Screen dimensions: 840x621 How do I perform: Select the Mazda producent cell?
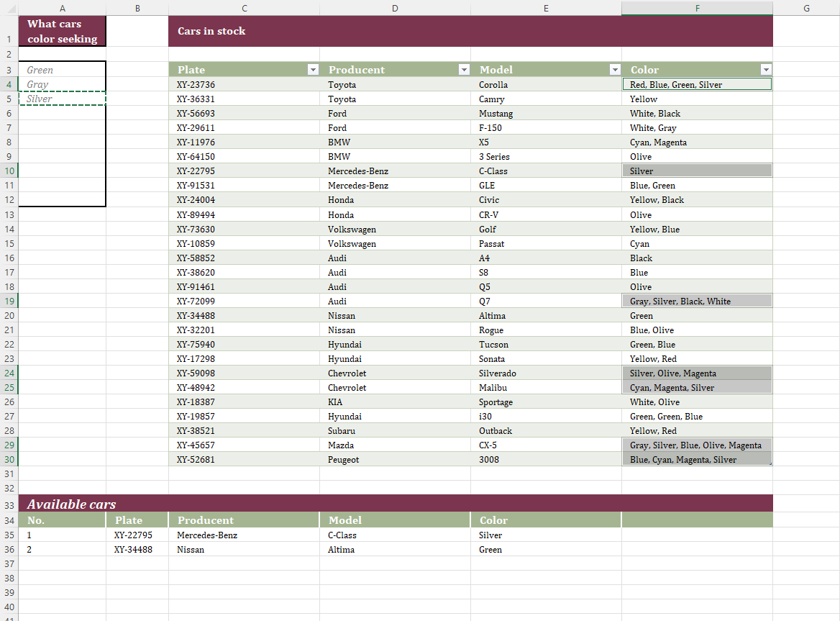click(x=395, y=445)
